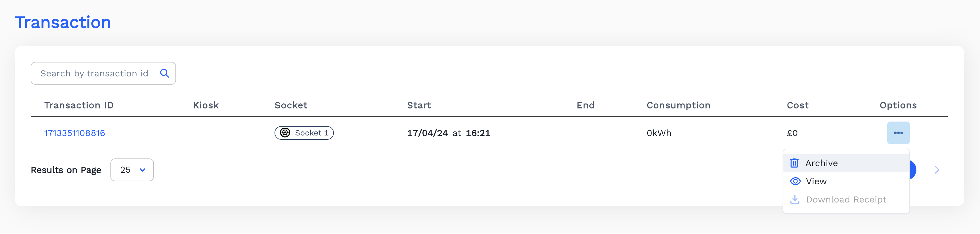Click the Socket column header
This screenshot has height=234, width=980.
pos(291,105)
